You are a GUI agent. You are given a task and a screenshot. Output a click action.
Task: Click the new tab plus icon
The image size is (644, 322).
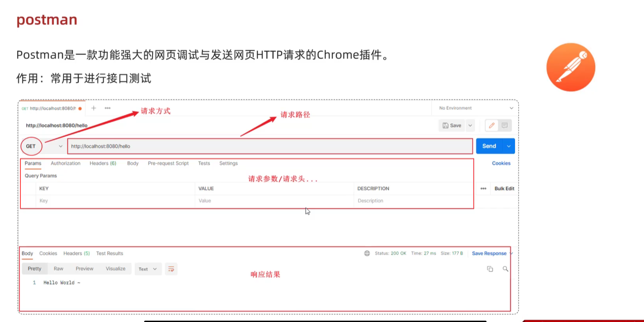click(x=94, y=108)
